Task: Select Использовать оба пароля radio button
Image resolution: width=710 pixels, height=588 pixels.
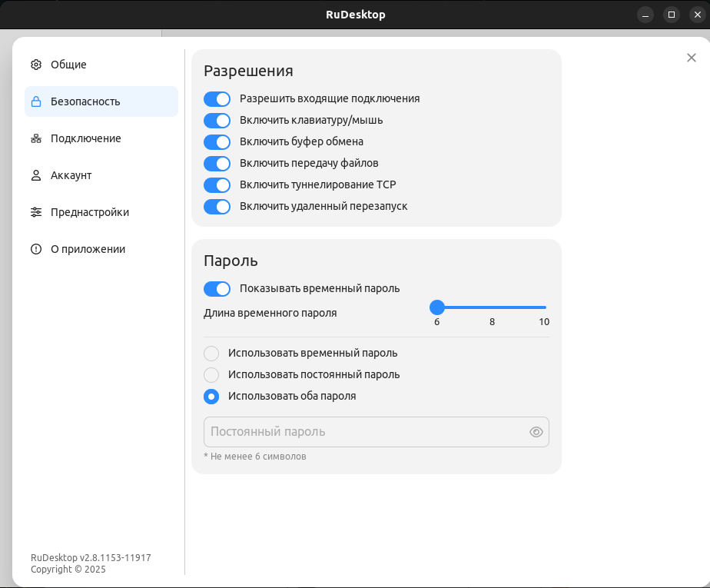Action: pyautogui.click(x=211, y=397)
